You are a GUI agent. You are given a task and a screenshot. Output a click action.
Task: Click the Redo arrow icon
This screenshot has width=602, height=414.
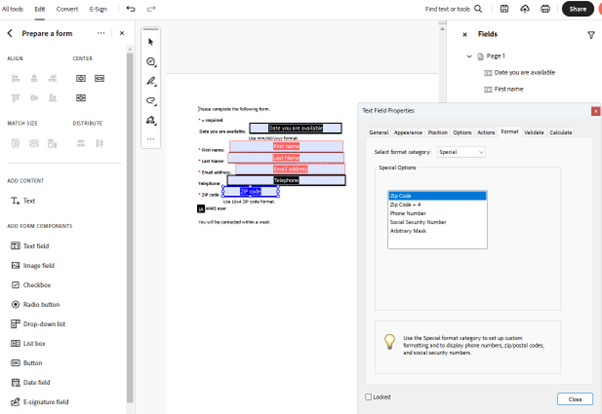[151, 9]
